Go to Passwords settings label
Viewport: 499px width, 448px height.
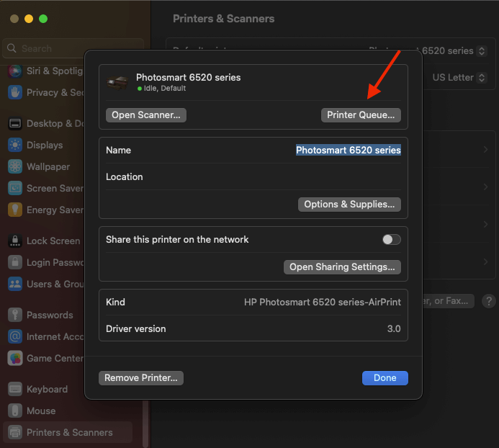pyautogui.click(x=50, y=315)
